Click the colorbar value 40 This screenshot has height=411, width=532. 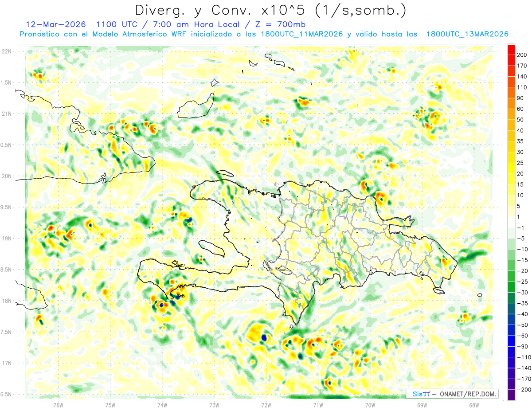[x=520, y=130]
